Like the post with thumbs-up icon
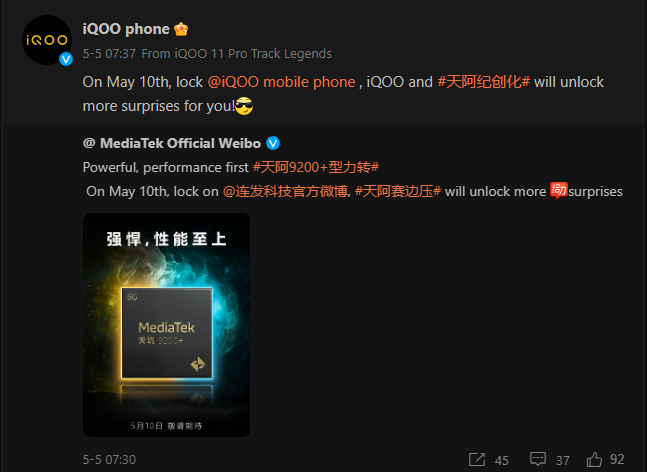Viewport: 647px width, 472px height. coord(595,459)
